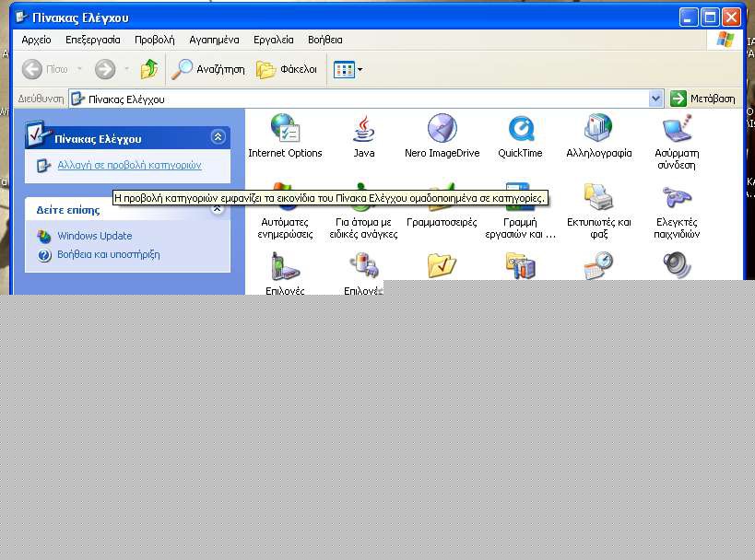Open the Internet Options icon
This screenshot has width=755, height=560.
pos(285,130)
